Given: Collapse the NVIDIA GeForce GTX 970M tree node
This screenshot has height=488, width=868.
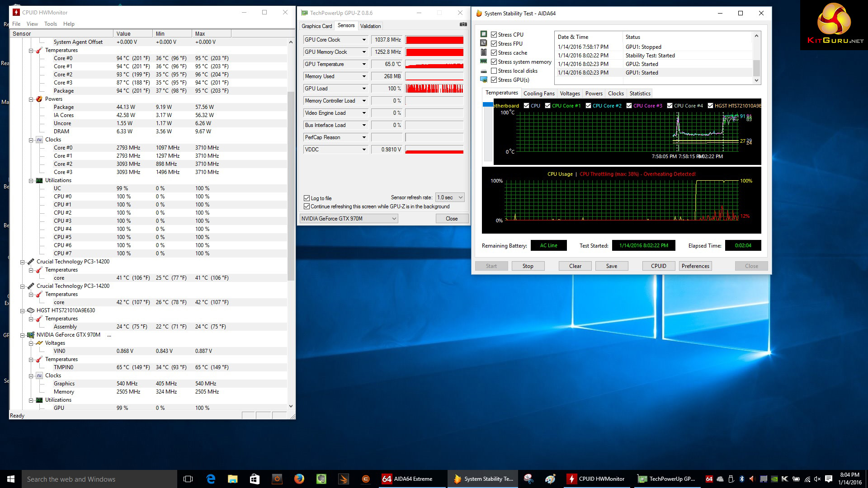Looking at the screenshot, I should 22,335.
